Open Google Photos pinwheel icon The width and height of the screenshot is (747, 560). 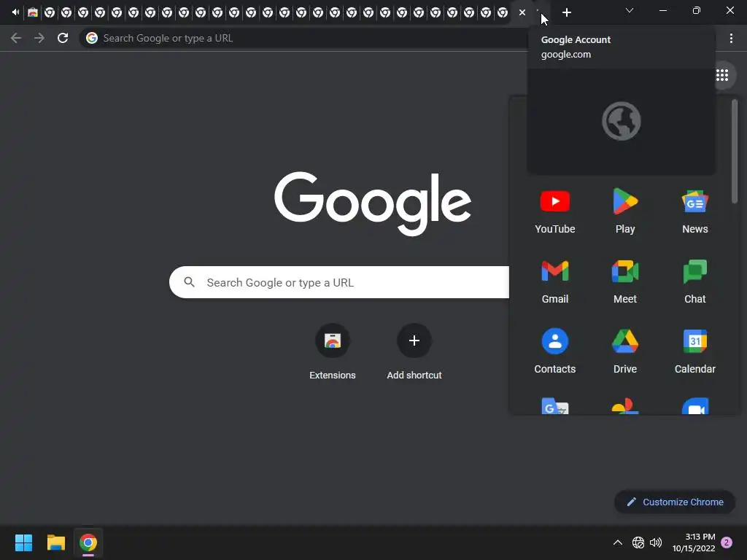[x=624, y=406]
